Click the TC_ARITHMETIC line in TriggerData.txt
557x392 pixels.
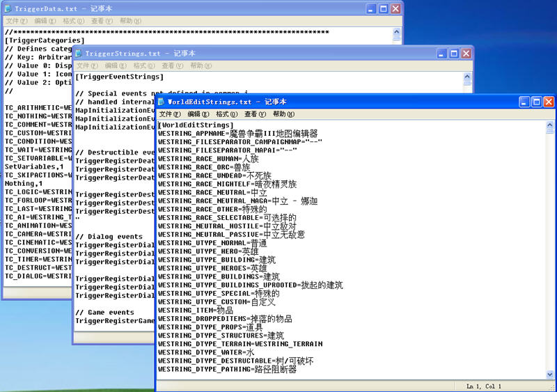click(38, 108)
